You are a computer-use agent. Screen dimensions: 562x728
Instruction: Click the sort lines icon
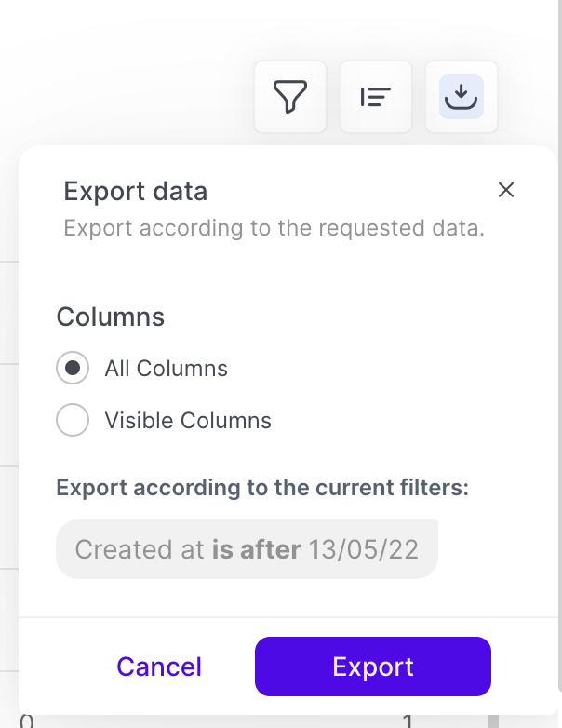coord(376,97)
